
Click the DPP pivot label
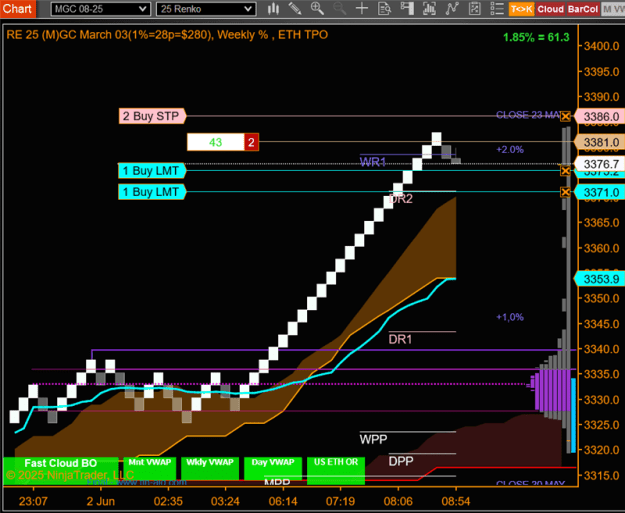401,461
